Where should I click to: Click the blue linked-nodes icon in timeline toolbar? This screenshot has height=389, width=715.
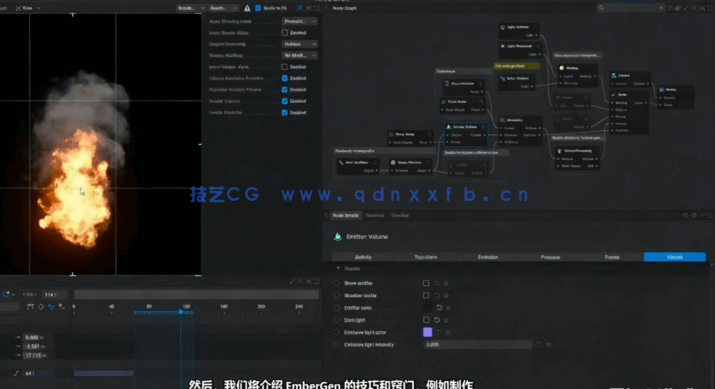pyautogui.click(x=51, y=306)
